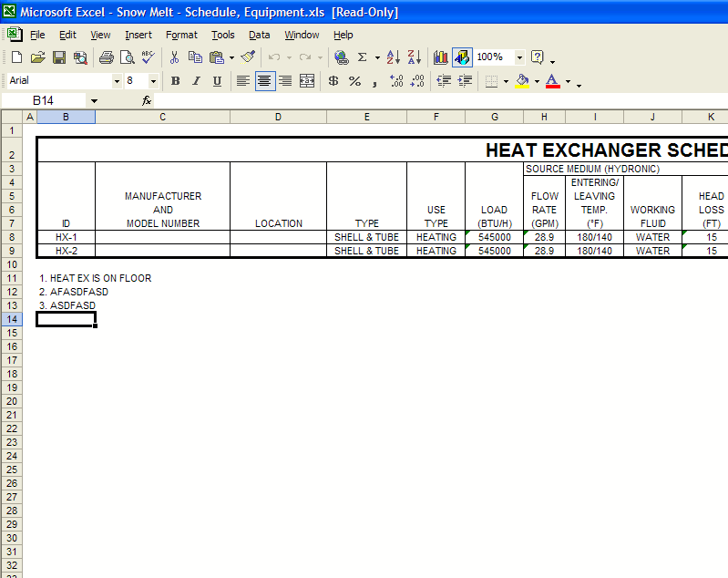Open Microsoft Excel Help question icon
This screenshot has width=728, height=578.
click(538, 57)
